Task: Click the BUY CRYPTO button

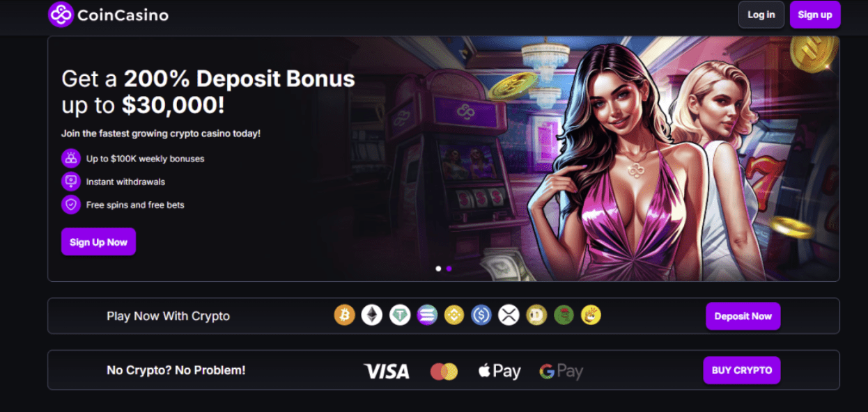Action: coord(742,370)
